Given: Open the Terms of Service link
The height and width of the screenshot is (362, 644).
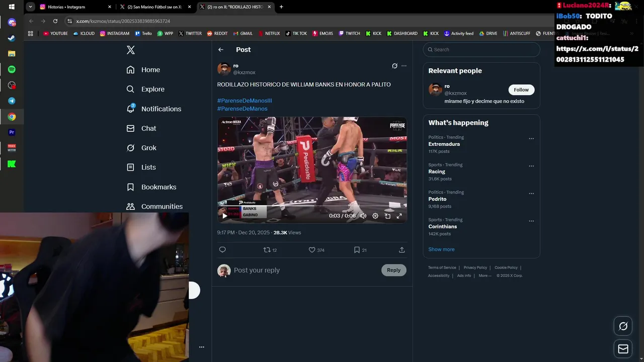Looking at the screenshot, I should coord(442,267).
